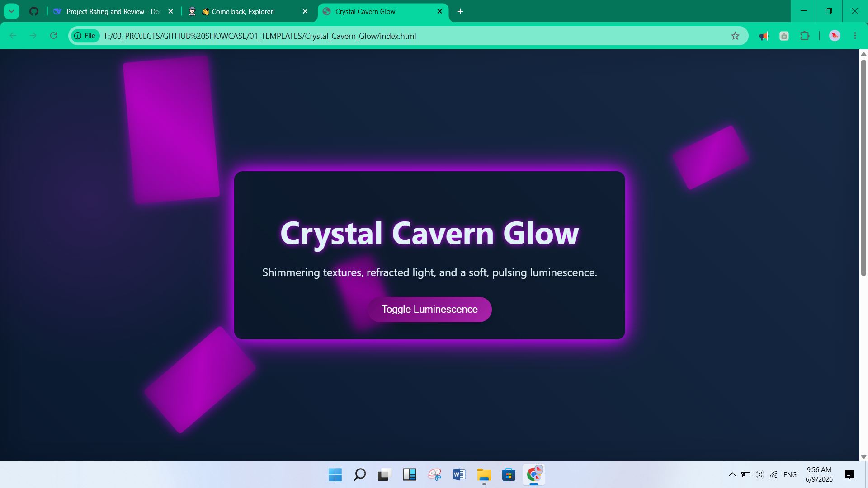Open Microsoft Store from taskbar
The width and height of the screenshot is (868, 488).
[x=509, y=474]
